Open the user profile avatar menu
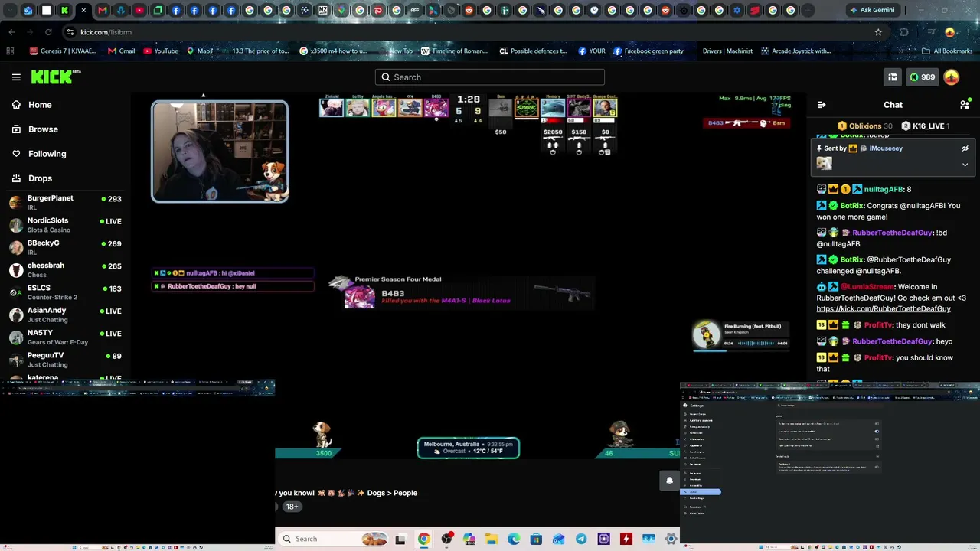The width and height of the screenshot is (980, 551). (x=952, y=77)
